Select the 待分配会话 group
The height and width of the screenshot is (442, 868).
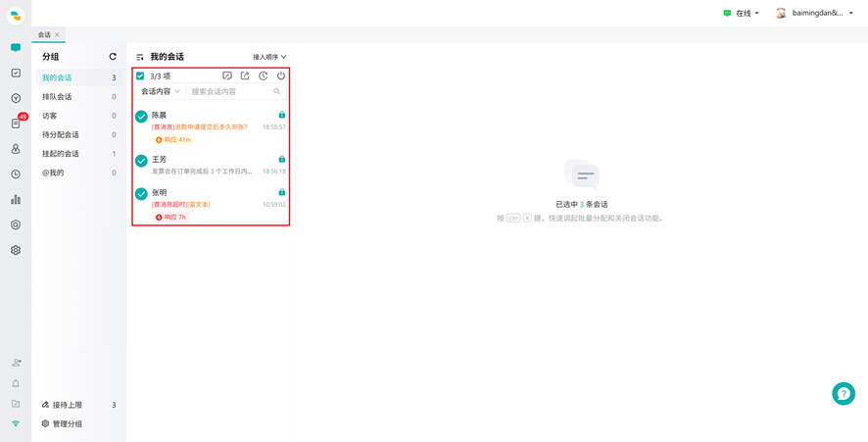click(x=79, y=134)
